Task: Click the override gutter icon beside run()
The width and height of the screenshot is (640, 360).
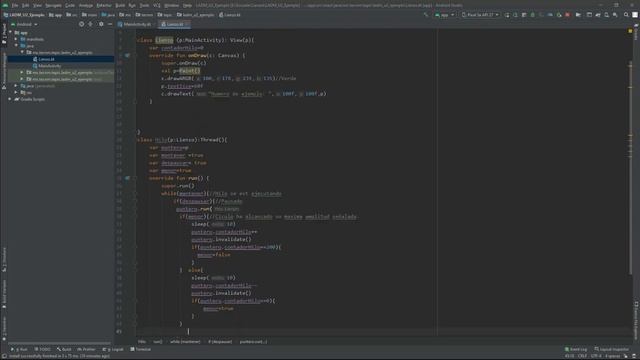Action: (127, 178)
